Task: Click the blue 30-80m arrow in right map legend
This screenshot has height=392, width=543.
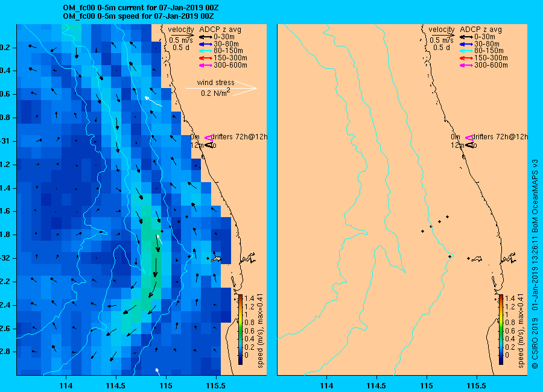Action: coord(466,44)
